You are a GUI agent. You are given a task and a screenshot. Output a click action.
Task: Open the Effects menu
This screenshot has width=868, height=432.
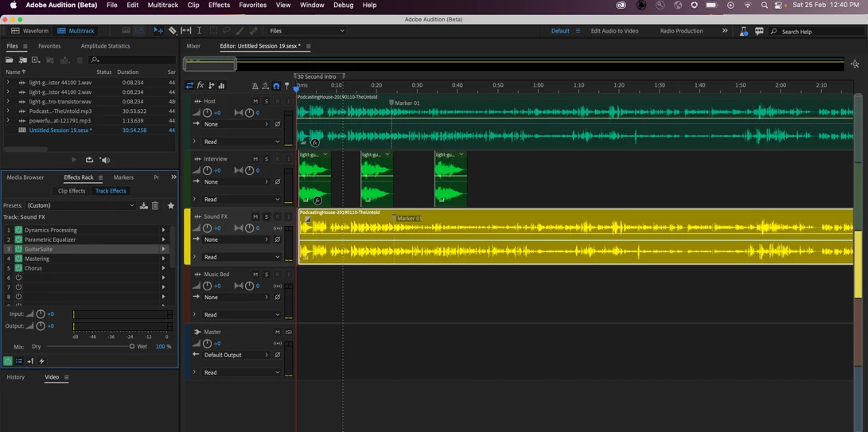220,5
